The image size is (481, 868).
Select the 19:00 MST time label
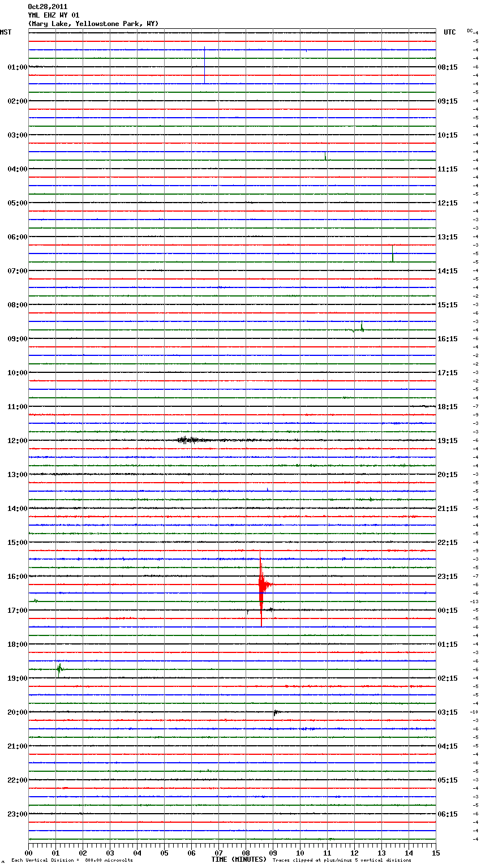click(x=18, y=678)
